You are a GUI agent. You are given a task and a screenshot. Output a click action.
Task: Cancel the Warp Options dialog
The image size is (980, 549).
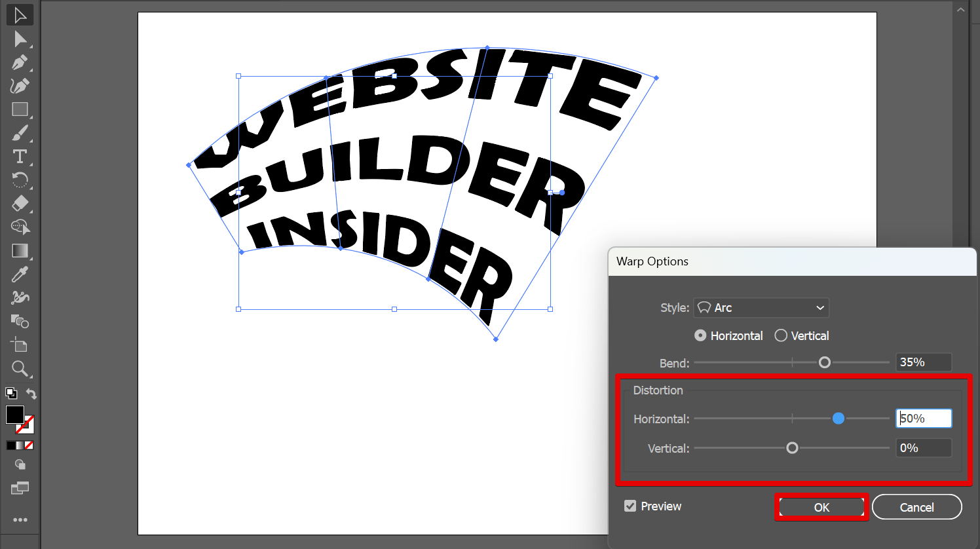click(x=916, y=507)
